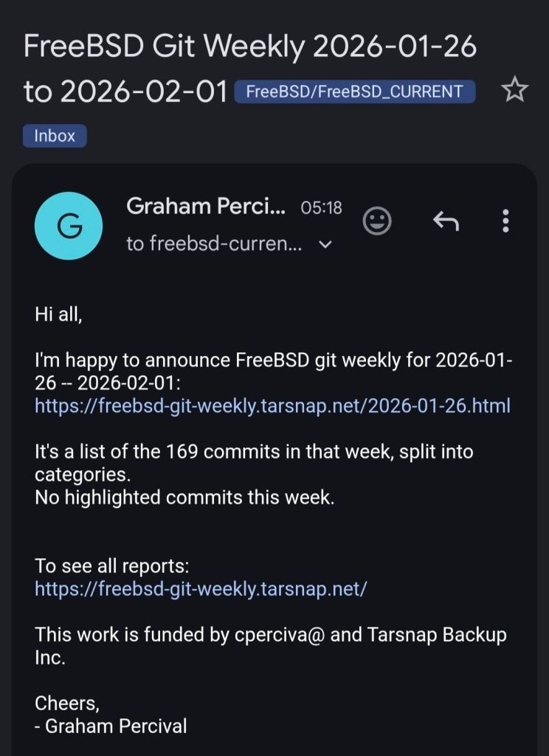Tap the "- Graham Percival" signature
This screenshot has height=756, width=549.
tap(111, 726)
